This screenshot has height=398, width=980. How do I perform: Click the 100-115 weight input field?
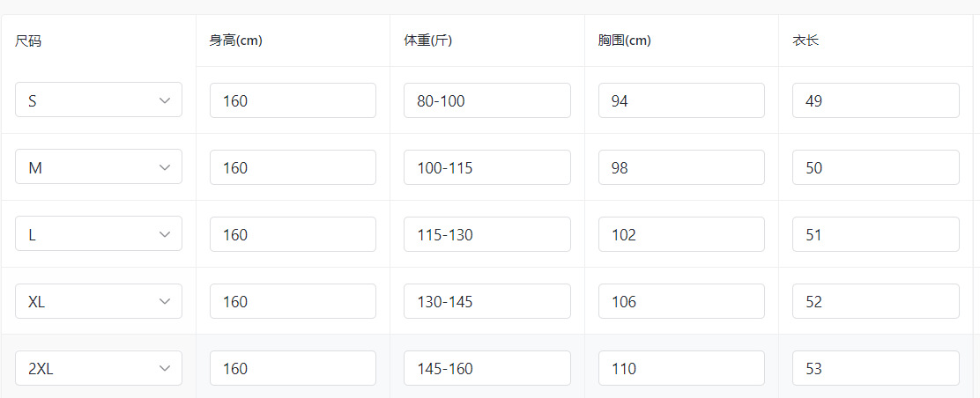pos(486,167)
